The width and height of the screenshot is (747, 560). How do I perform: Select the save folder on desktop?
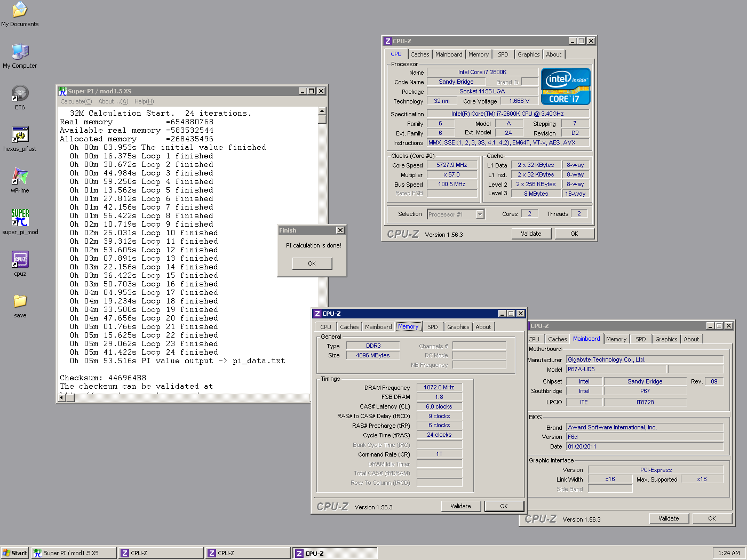click(x=20, y=306)
